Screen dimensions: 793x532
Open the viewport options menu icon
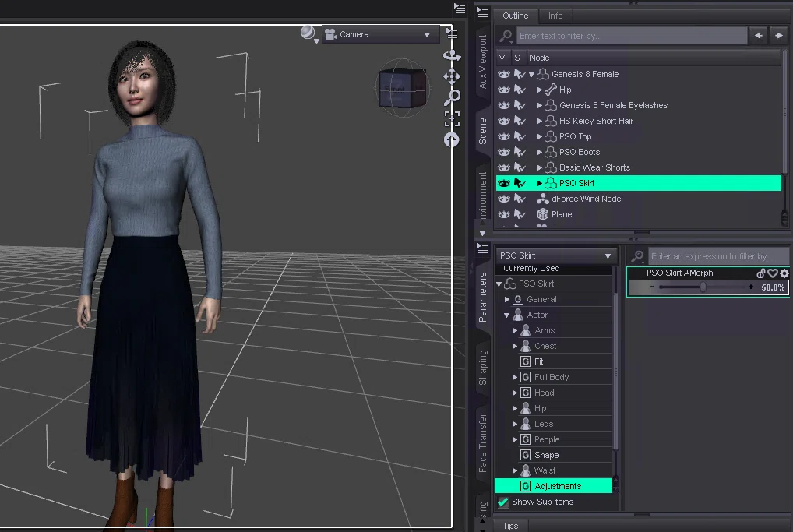(452, 33)
